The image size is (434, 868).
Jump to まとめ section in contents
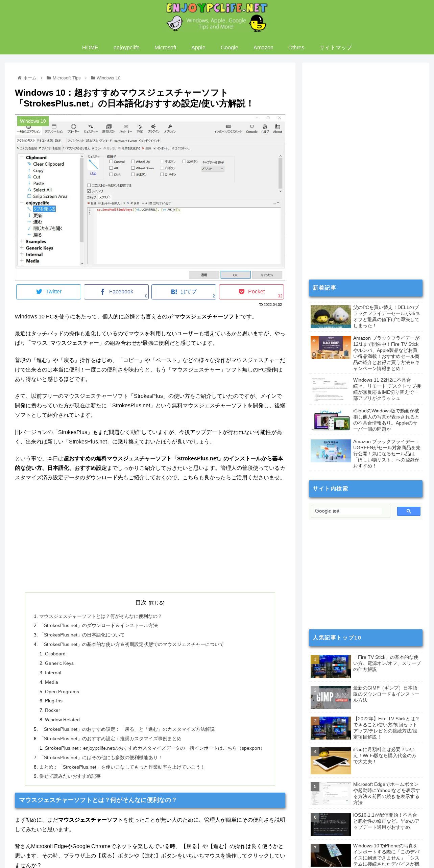tap(122, 767)
